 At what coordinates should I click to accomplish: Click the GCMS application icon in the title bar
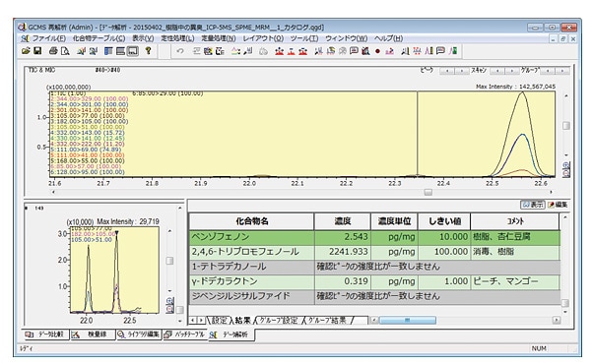point(22,27)
